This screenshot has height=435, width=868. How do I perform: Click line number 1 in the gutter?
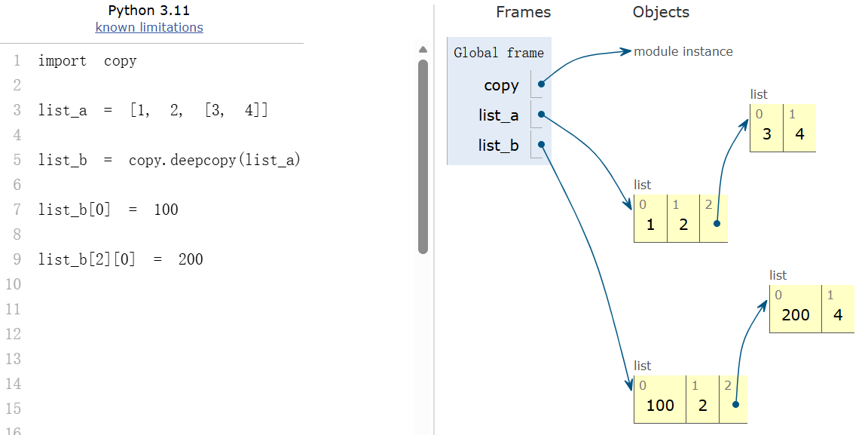point(17,60)
